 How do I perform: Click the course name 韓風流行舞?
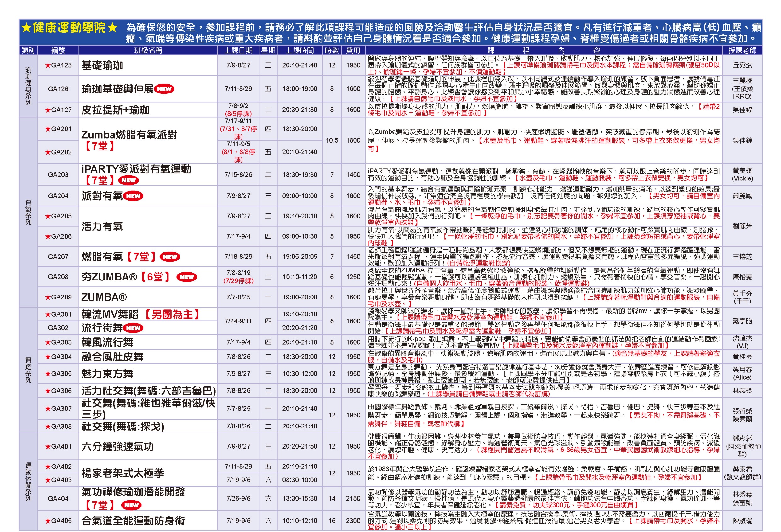click(x=107, y=342)
